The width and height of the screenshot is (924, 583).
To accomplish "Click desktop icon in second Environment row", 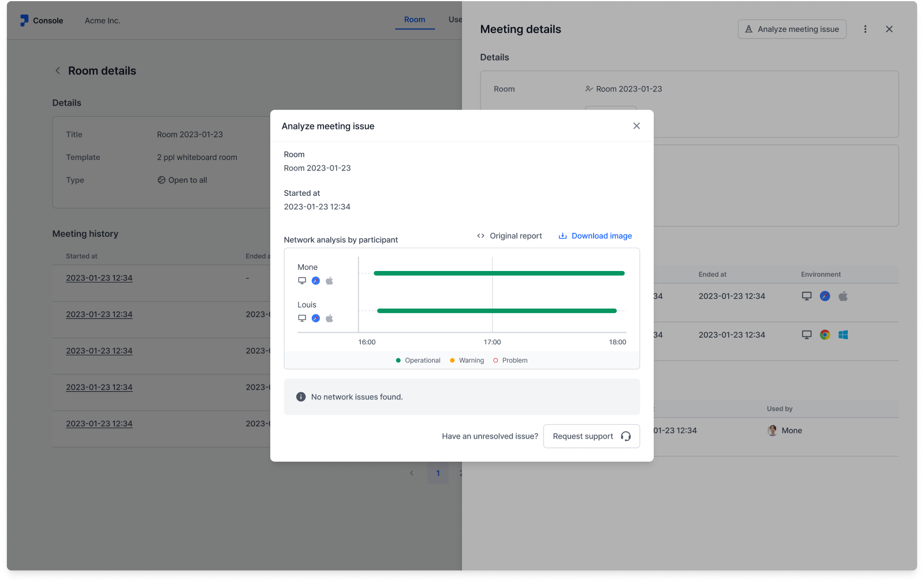I will (x=807, y=335).
